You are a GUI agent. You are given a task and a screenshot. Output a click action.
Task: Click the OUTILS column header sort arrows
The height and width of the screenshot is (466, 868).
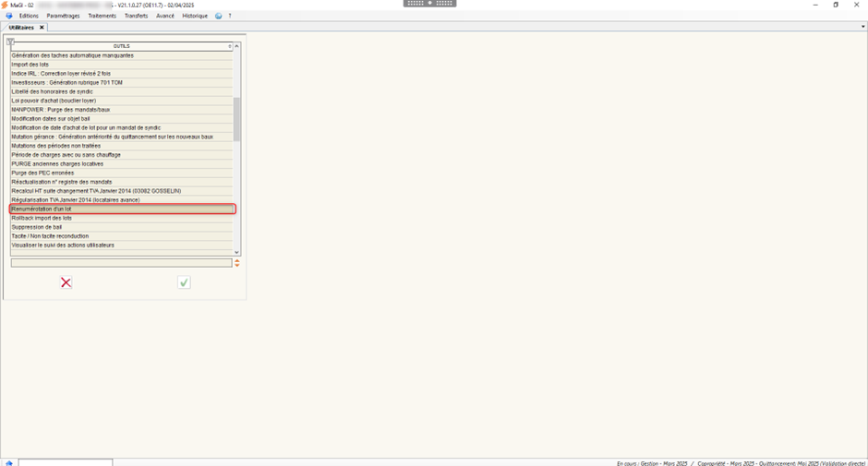[230, 46]
